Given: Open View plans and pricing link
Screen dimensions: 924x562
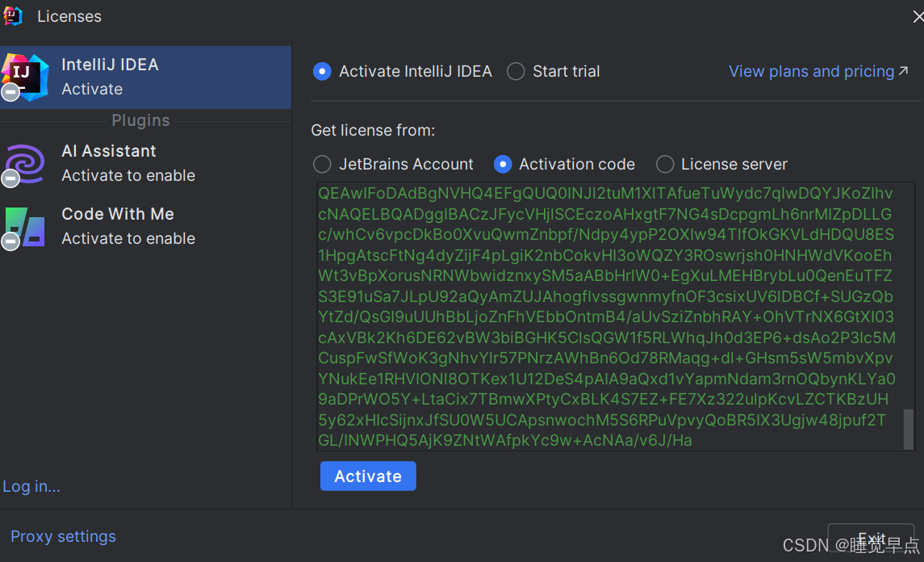Looking at the screenshot, I should tap(818, 71).
